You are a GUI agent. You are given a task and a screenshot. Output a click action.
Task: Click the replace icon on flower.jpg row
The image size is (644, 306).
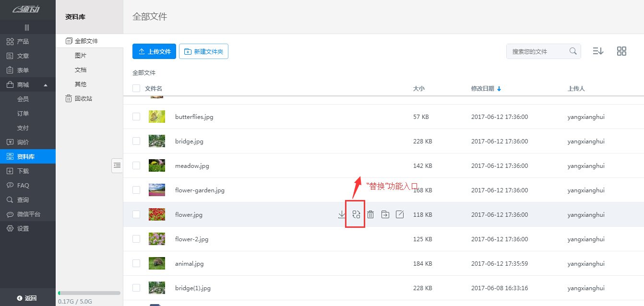356,214
